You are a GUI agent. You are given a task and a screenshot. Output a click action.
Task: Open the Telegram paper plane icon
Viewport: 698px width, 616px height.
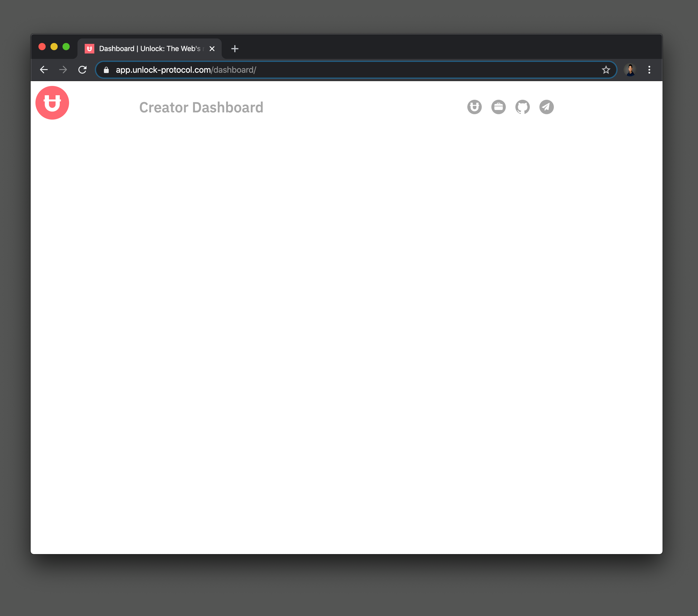(x=546, y=107)
